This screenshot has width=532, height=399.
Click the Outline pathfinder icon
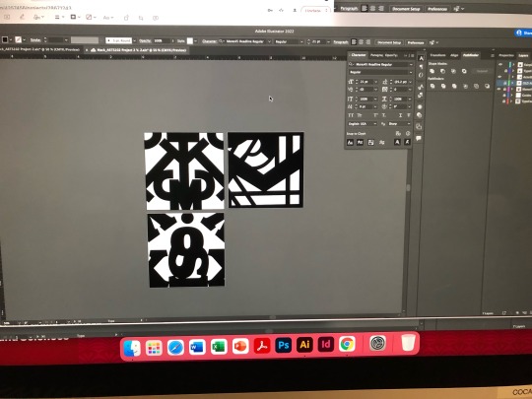click(476, 86)
